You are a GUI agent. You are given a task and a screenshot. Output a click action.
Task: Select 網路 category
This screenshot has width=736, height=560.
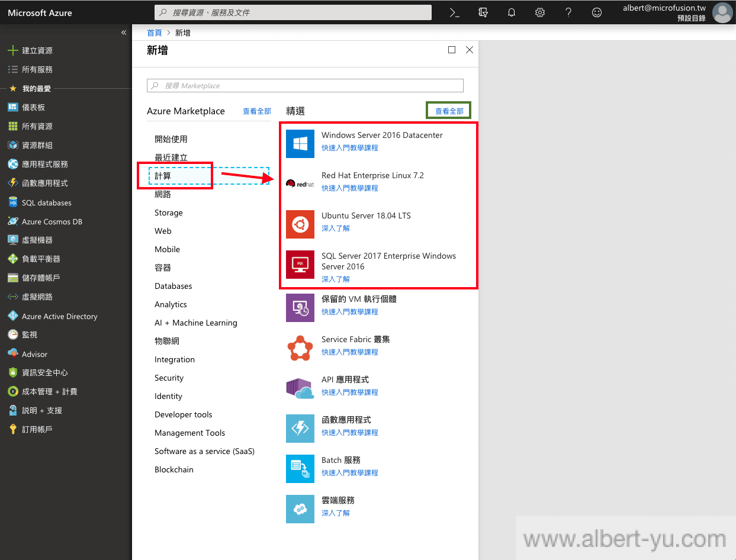click(163, 194)
